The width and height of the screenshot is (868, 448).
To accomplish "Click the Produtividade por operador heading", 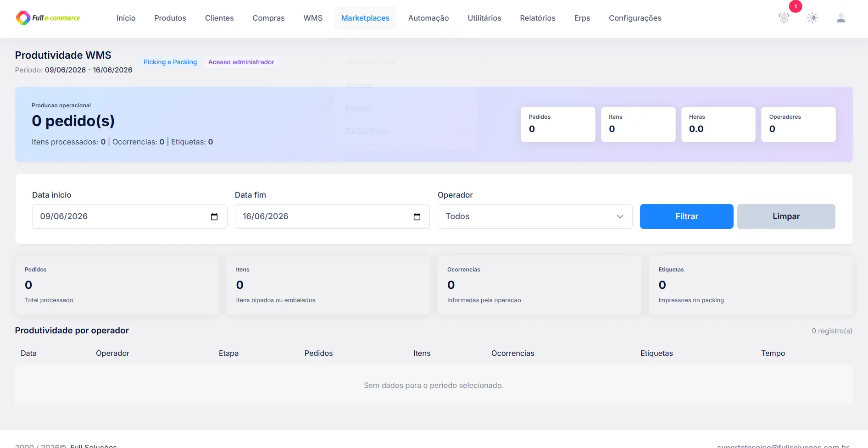I will tap(72, 330).
